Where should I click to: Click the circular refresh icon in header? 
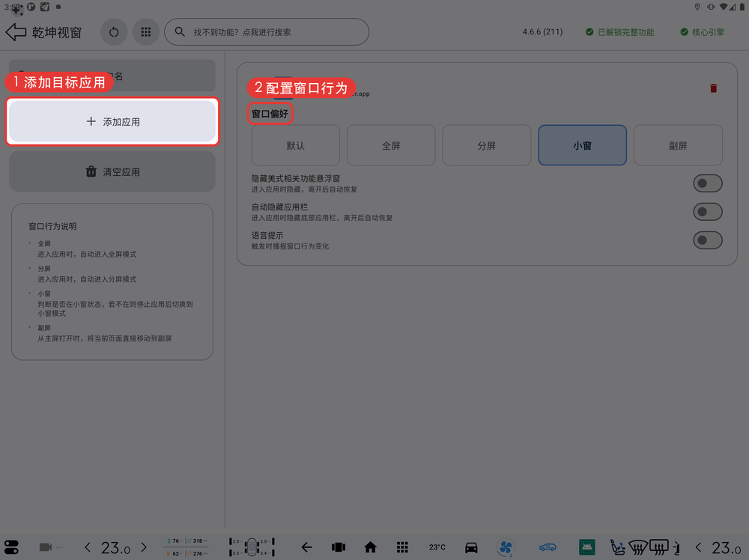(x=114, y=32)
